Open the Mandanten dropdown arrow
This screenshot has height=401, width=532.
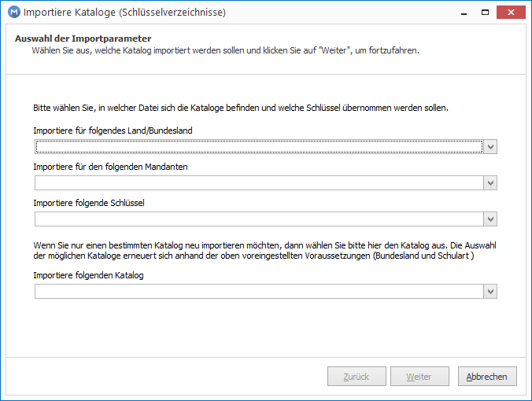490,183
